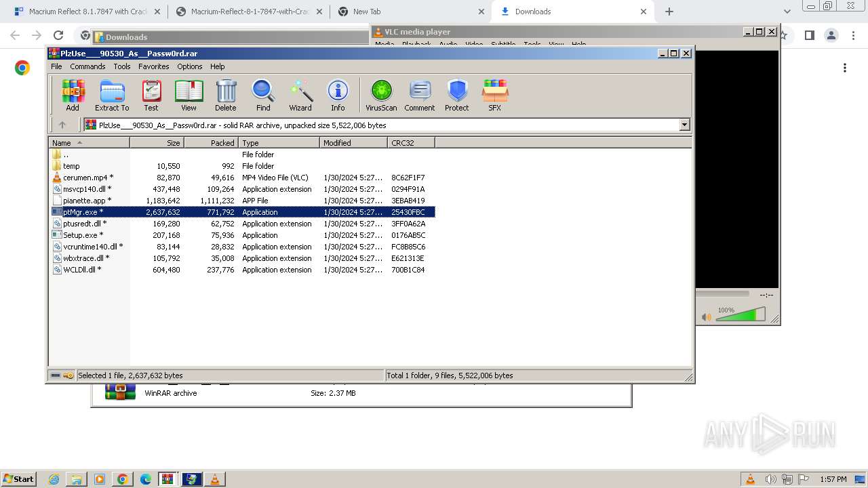The image size is (868, 488).
Task: Select cerumen.mp4 file
Action: coord(242,178)
